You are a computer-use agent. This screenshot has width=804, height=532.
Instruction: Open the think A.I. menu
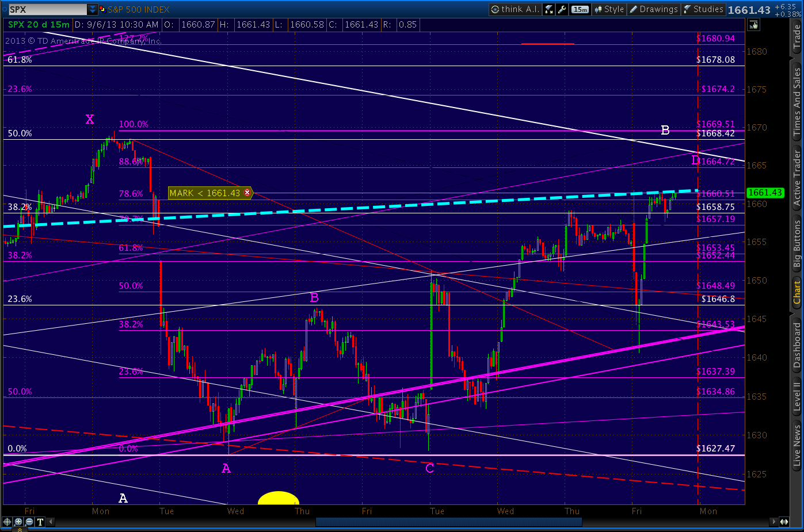click(x=515, y=9)
